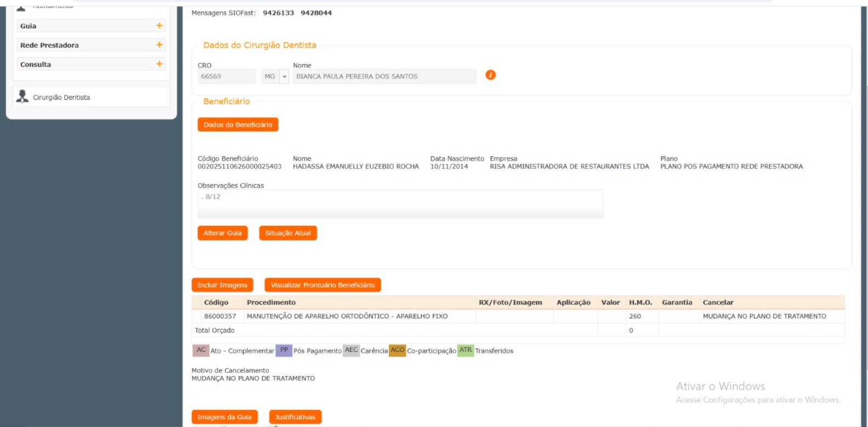Click the Total Orçado row label
868x427 pixels.
215,331
